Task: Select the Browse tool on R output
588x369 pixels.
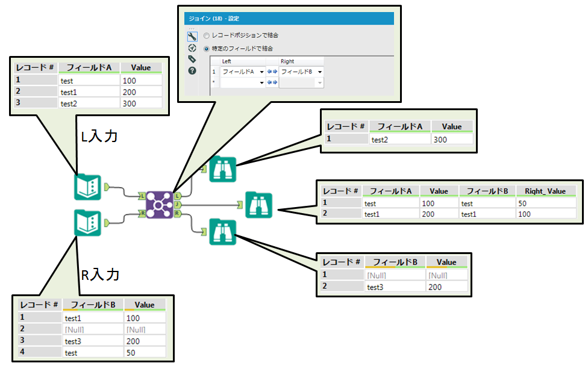Action: coord(223,232)
